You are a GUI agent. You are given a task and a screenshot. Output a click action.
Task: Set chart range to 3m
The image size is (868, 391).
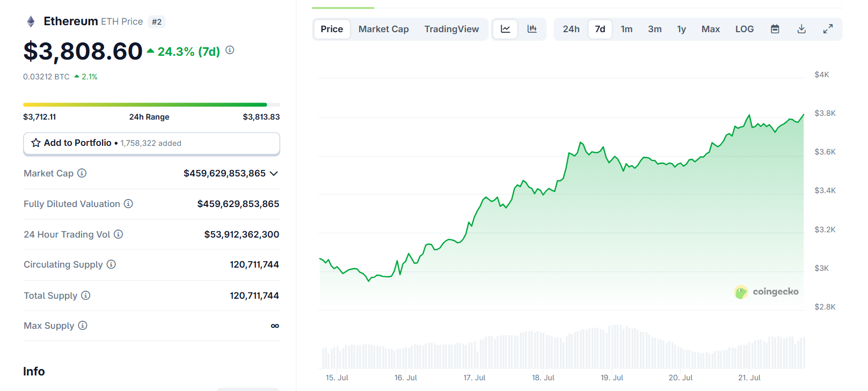click(x=654, y=29)
